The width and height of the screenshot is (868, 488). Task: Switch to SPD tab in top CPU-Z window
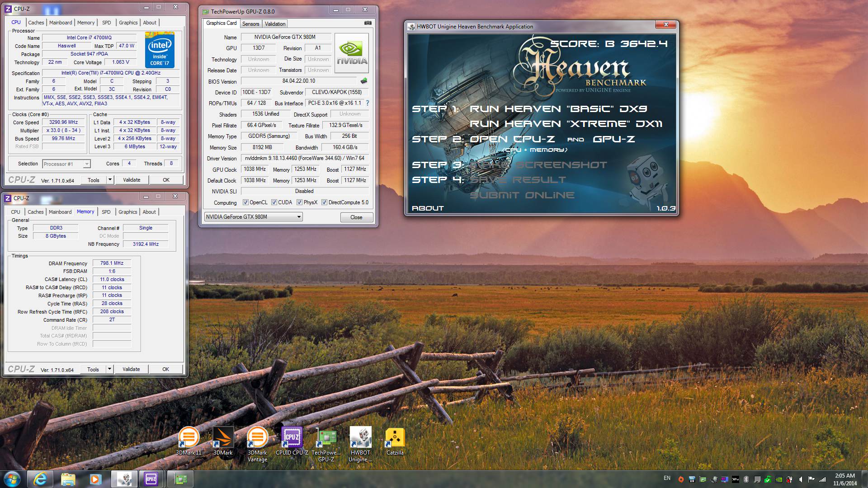click(106, 23)
